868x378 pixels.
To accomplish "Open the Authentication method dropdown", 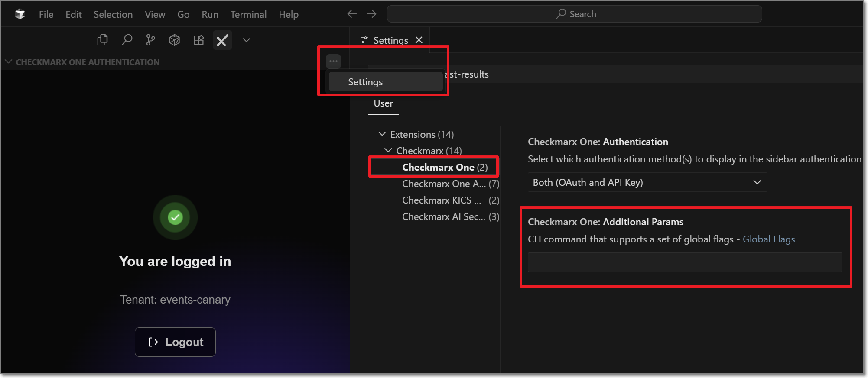I will pos(647,182).
